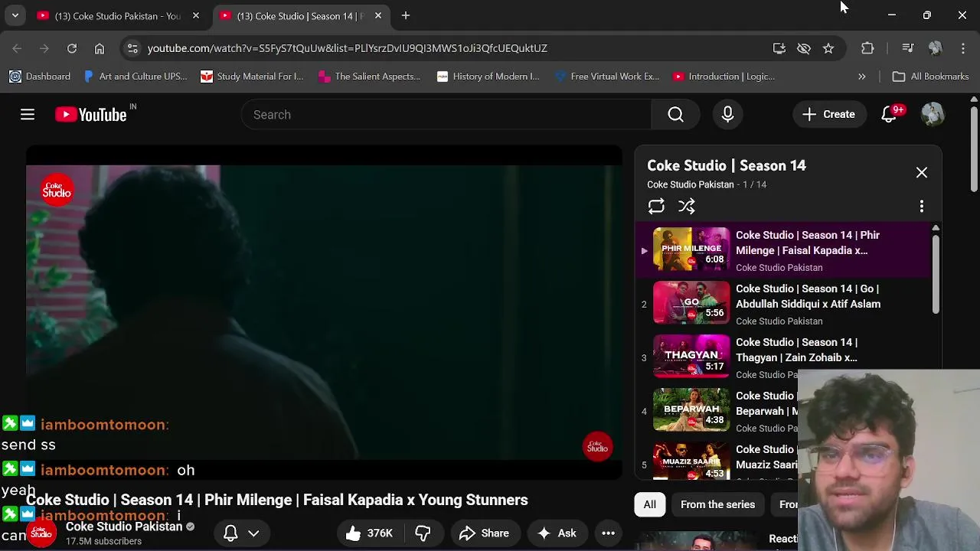
Task: Close the Coke Studio Season 14 tab
Action: [x=378, y=15]
